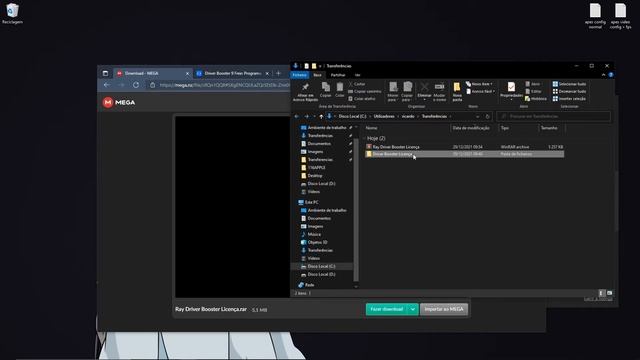Open Mover para in Organizar group
640x360 pixels.
click(x=392, y=91)
